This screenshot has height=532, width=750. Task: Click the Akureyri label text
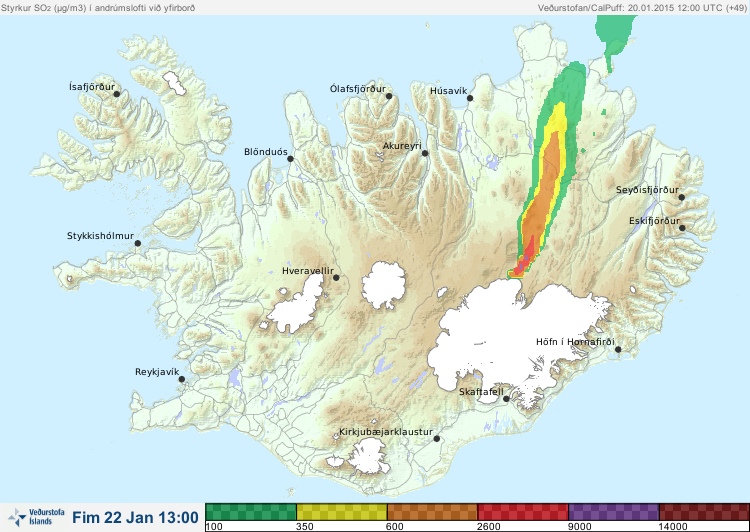(402, 146)
